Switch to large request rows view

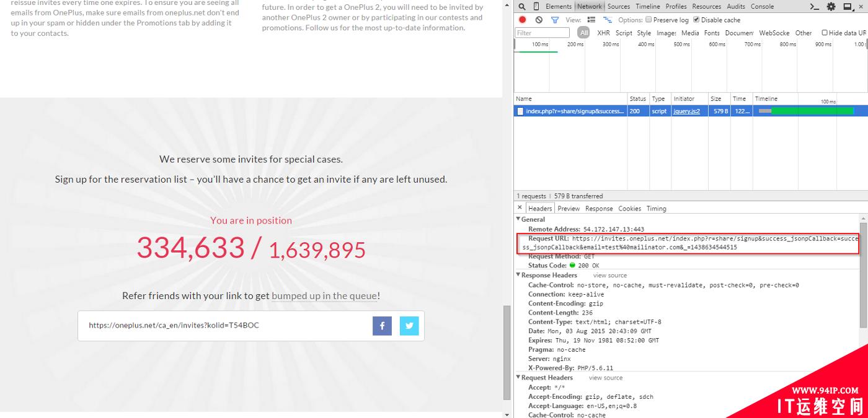click(x=592, y=20)
